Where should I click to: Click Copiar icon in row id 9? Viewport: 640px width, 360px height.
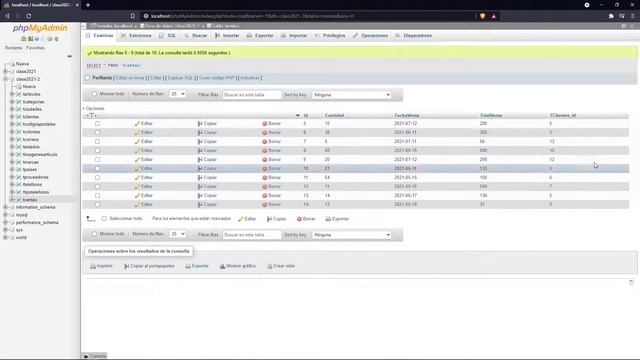pyautogui.click(x=200, y=160)
